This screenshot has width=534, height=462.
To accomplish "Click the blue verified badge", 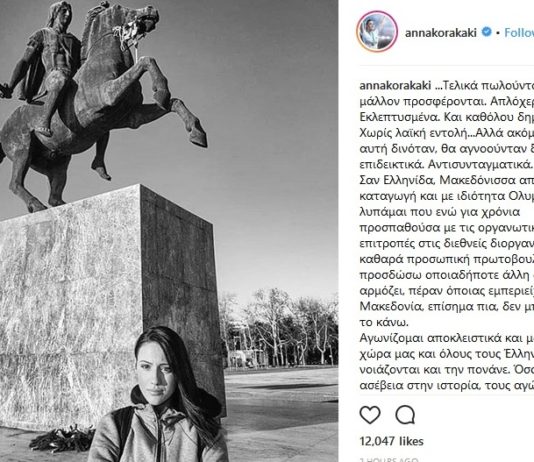I will pyautogui.click(x=487, y=32).
